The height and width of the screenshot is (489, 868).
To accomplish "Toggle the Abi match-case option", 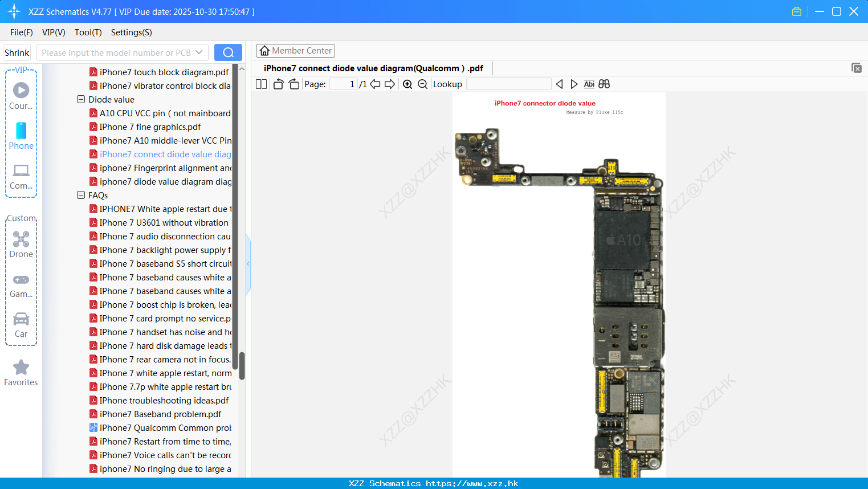I will coord(589,84).
